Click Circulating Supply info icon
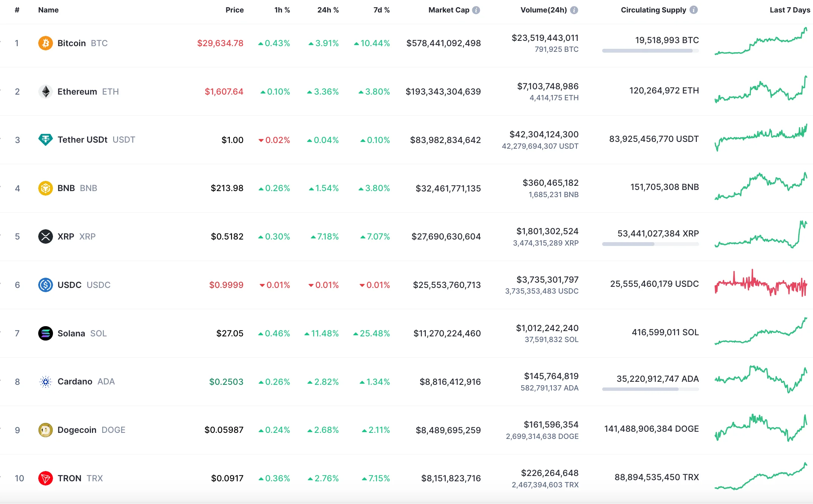The width and height of the screenshot is (813, 504). point(693,10)
